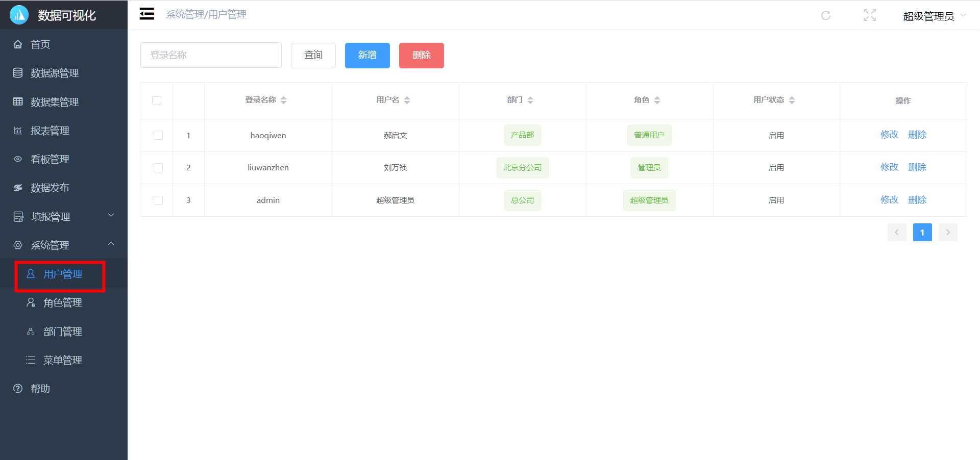This screenshot has height=460, width=980.
Task: Click the 管理员 role tag in liuwanzhen row
Action: point(649,168)
